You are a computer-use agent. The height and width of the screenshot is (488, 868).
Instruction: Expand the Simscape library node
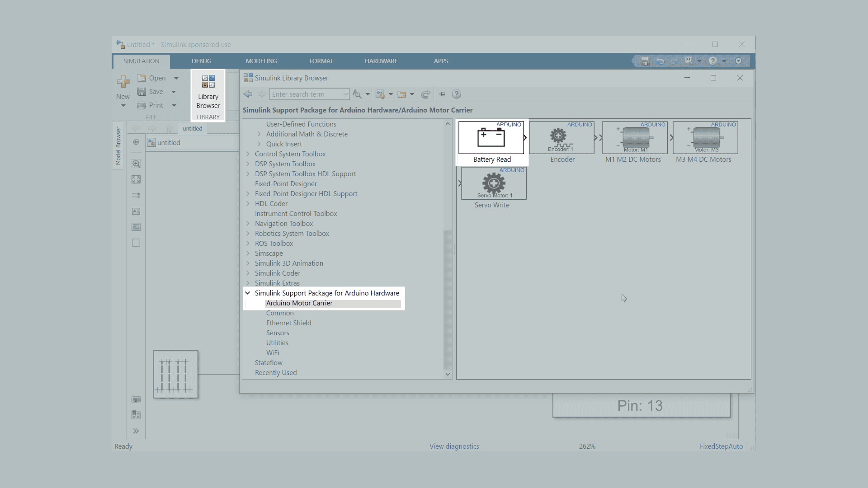pyautogui.click(x=248, y=253)
